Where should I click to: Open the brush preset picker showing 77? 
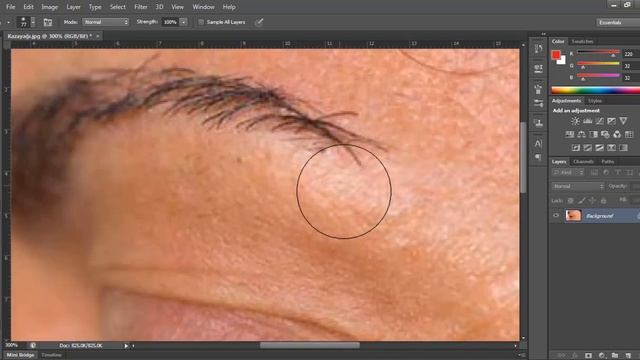[x=27, y=22]
